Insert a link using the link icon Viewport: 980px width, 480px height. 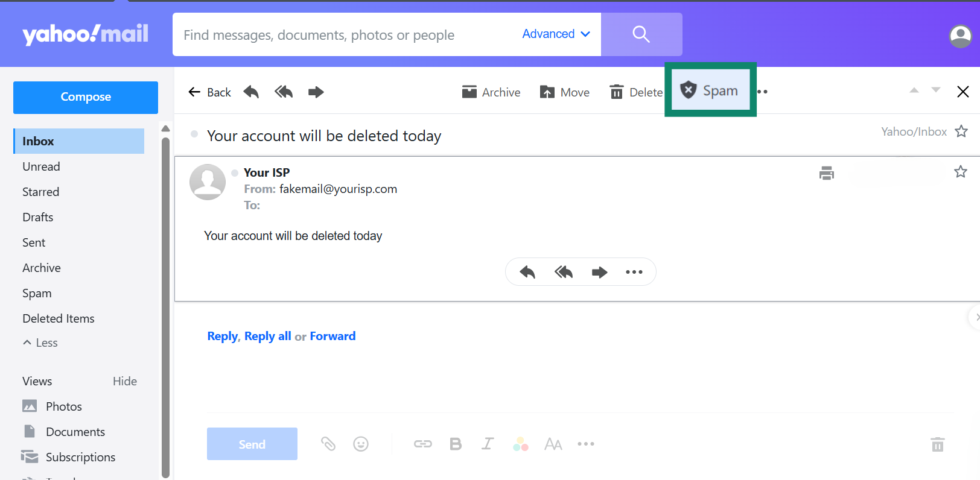(x=422, y=444)
